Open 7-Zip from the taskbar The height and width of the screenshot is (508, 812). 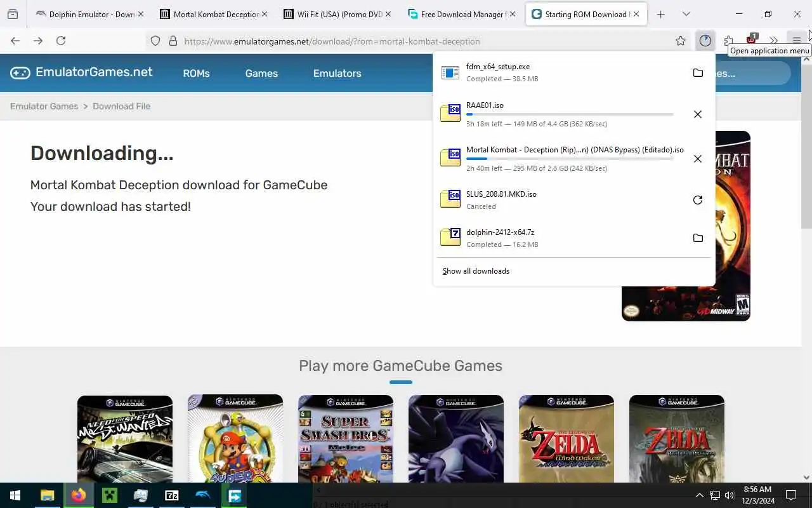171,495
